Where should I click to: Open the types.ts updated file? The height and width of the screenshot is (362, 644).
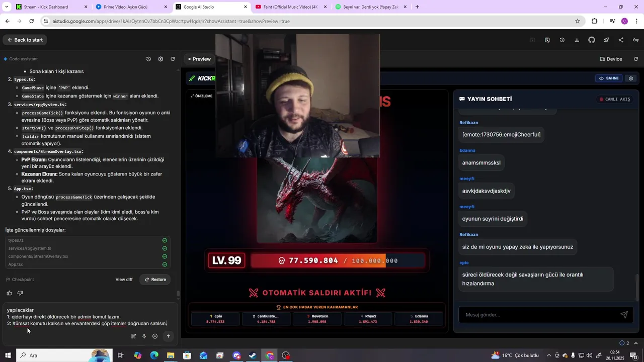(88, 240)
